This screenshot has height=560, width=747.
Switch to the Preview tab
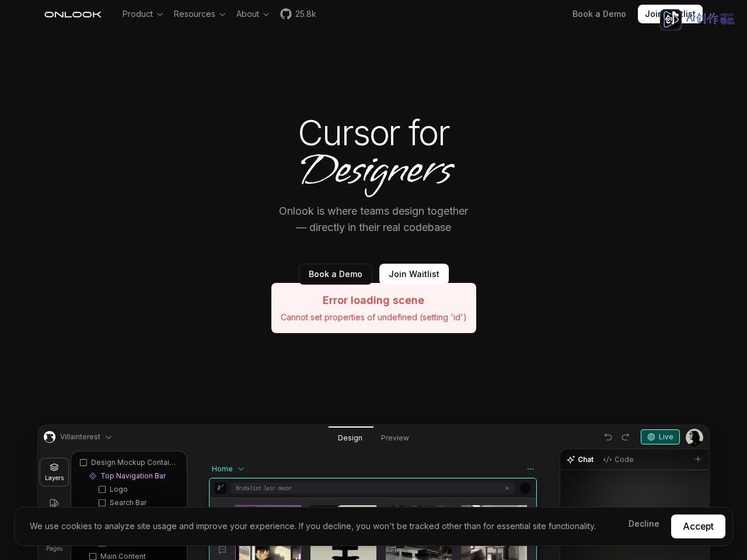(x=395, y=437)
